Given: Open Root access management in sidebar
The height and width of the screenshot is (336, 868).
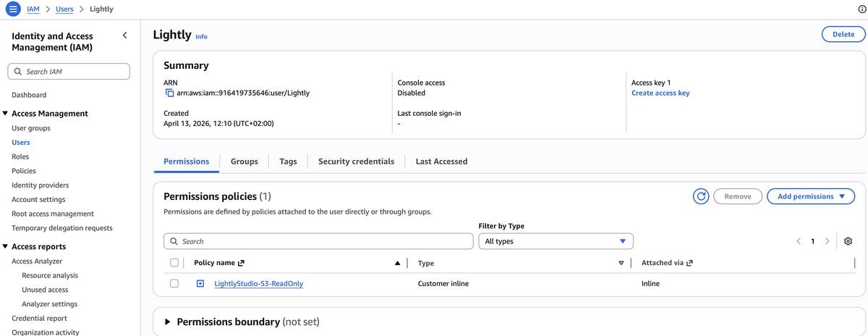Looking at the screenshot, I should click(x=53, y=214).
